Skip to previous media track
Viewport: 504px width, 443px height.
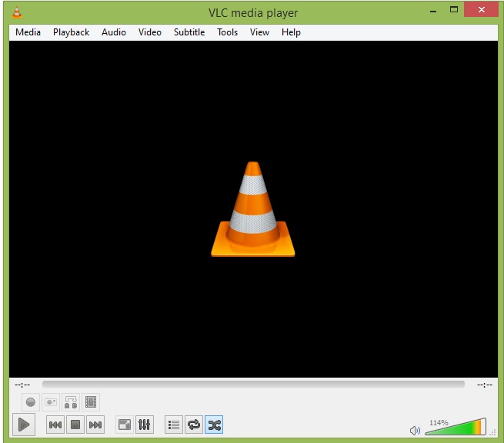pos(55,425)
